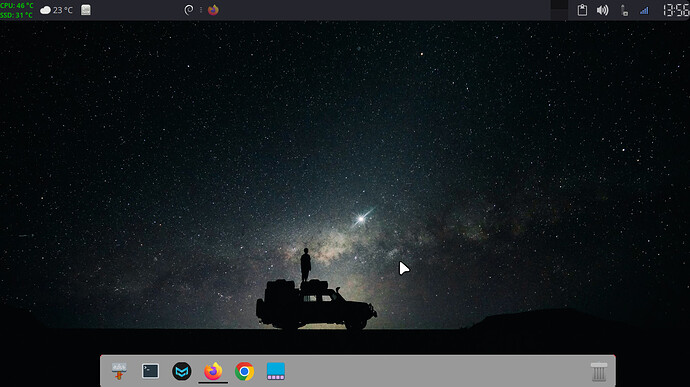This screenshot has height=387, width=690.
Task: Open the volume speaker control
Action: point(602,10)
